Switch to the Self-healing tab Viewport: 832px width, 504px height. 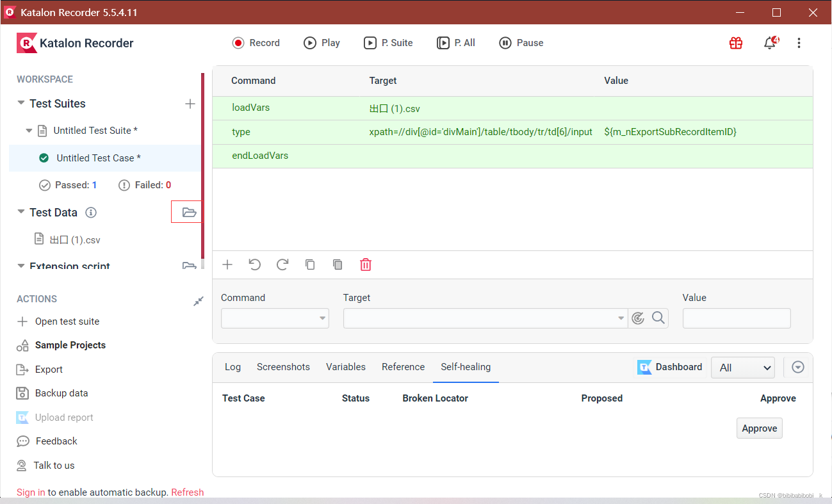point(466,367)
